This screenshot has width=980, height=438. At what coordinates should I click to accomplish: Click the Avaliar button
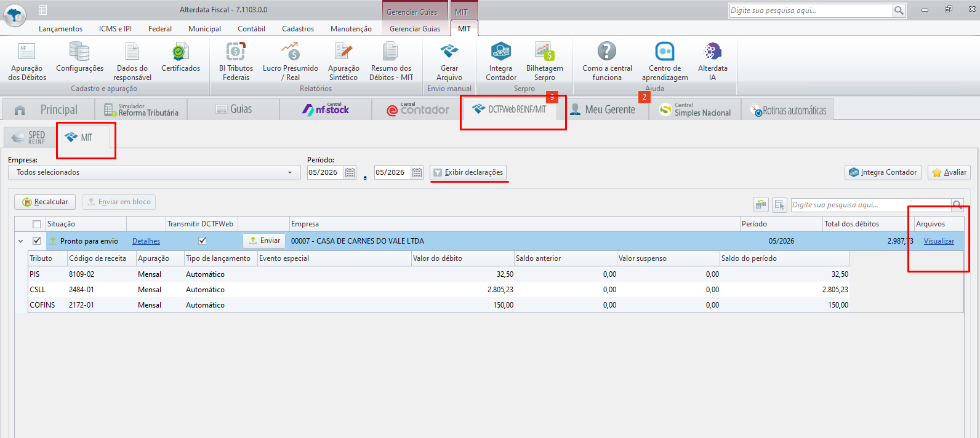pyautogui.click(x=949, y=173)
